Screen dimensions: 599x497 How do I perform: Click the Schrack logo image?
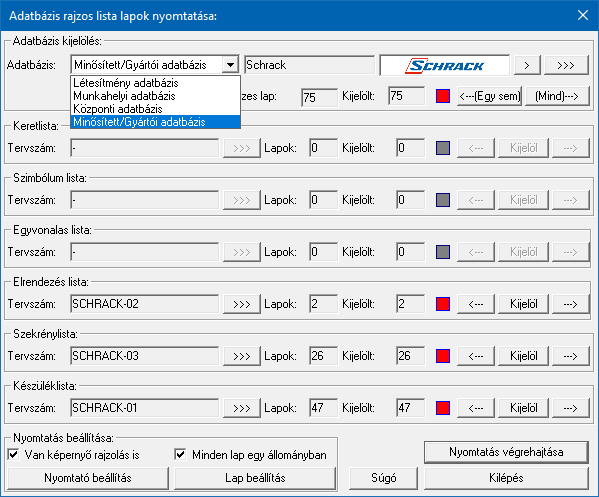coord(444,65)
